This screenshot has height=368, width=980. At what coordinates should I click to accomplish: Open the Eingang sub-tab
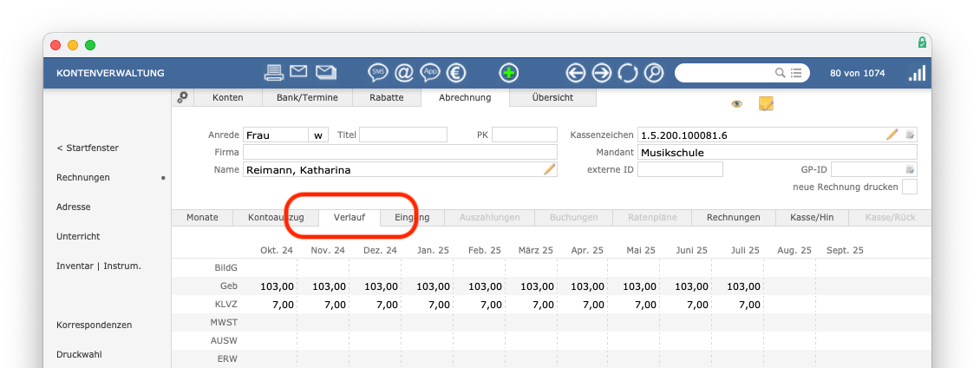coord(412,217)
